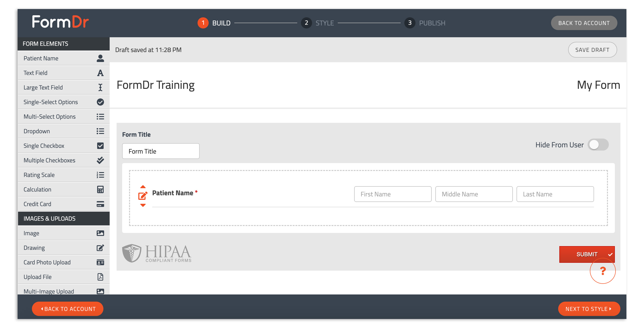The image size is (644, 328).
Task: Go to the Build step
Action: pyautogui.click(x=214, y=23)
